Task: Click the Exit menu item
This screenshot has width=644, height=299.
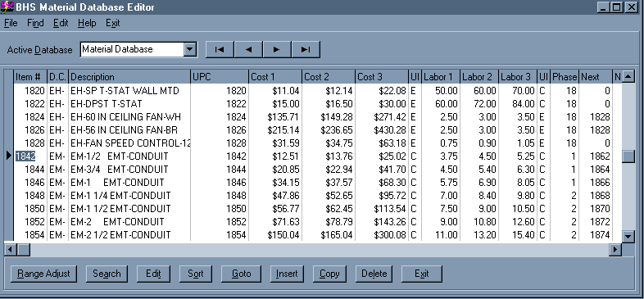Action: [112, 23]
